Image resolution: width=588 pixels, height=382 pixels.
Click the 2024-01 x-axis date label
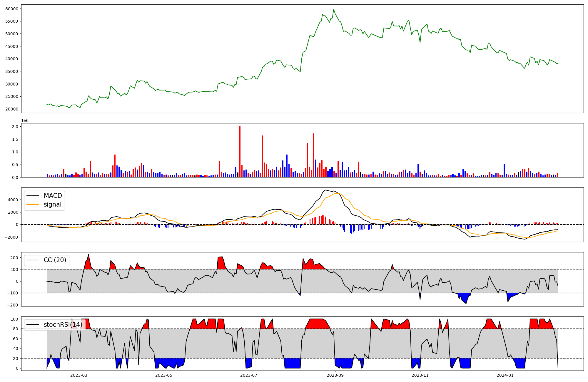pos(505,375)
